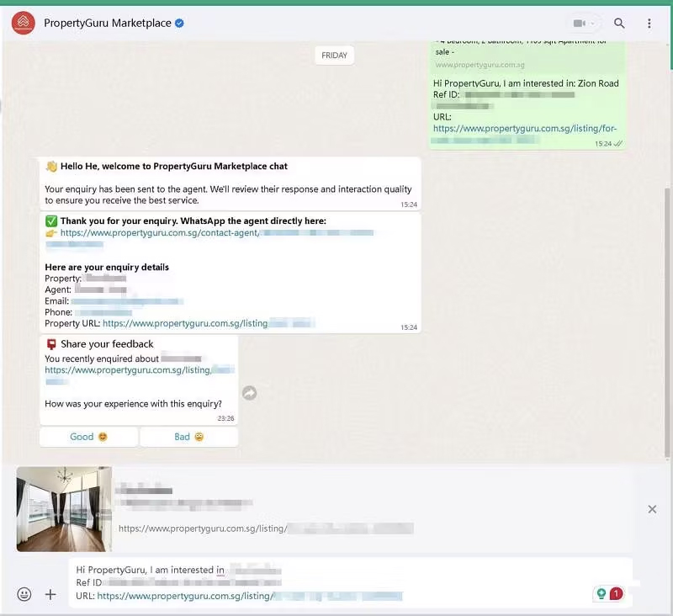Forward the Share your feedback message
This screenshot has height=616, width=673.
pos(249,393)
